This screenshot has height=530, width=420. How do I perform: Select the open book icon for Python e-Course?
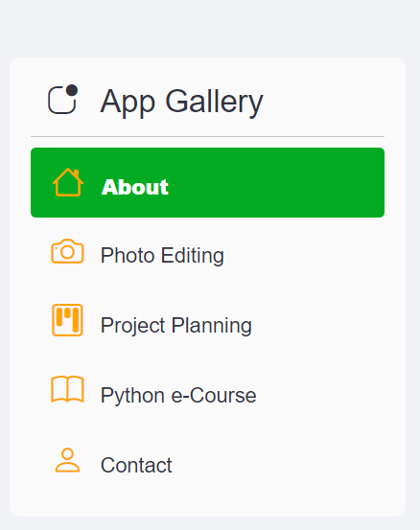pyautogui.click(x=67, y=389)
